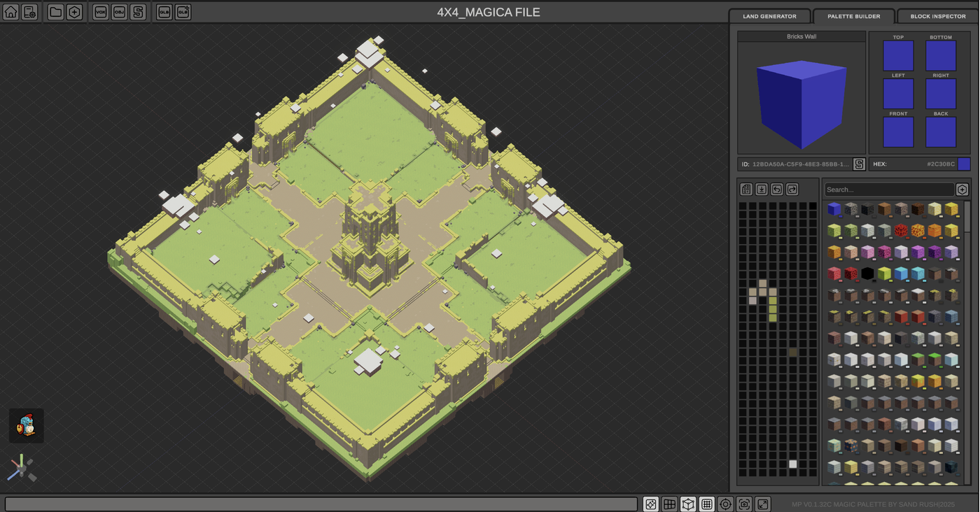980x512 pixels.
Task: Click the dark brown cell in the palette grid
Action: 793,352
